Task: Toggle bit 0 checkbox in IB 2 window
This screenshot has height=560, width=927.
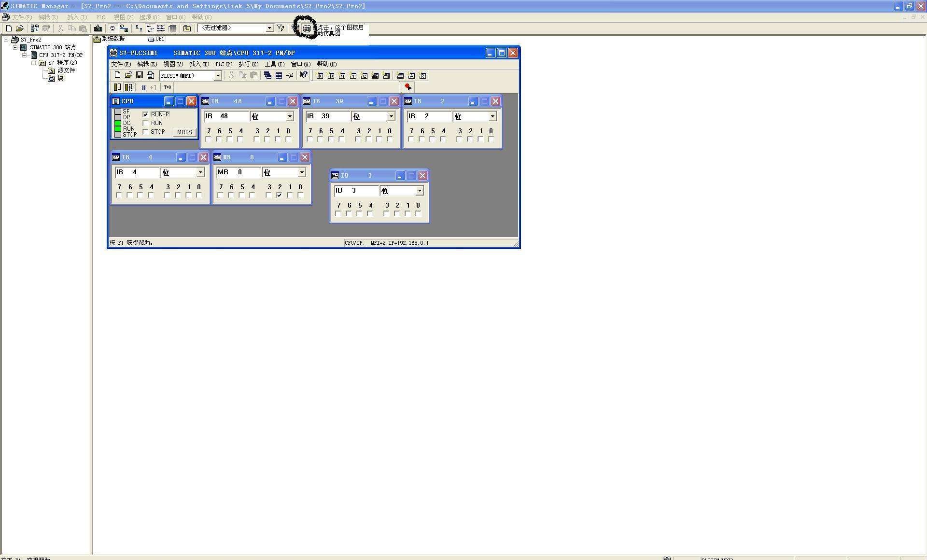Action: tap(491, 140)
